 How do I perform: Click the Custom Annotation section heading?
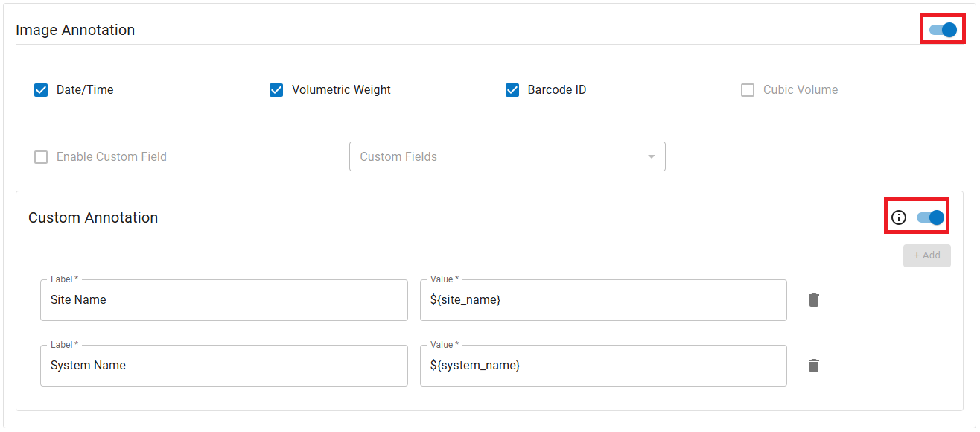(x=93, y=218)
